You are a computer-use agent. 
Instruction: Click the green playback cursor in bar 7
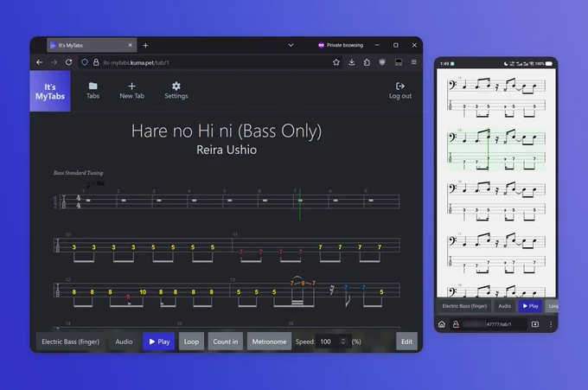300,204
